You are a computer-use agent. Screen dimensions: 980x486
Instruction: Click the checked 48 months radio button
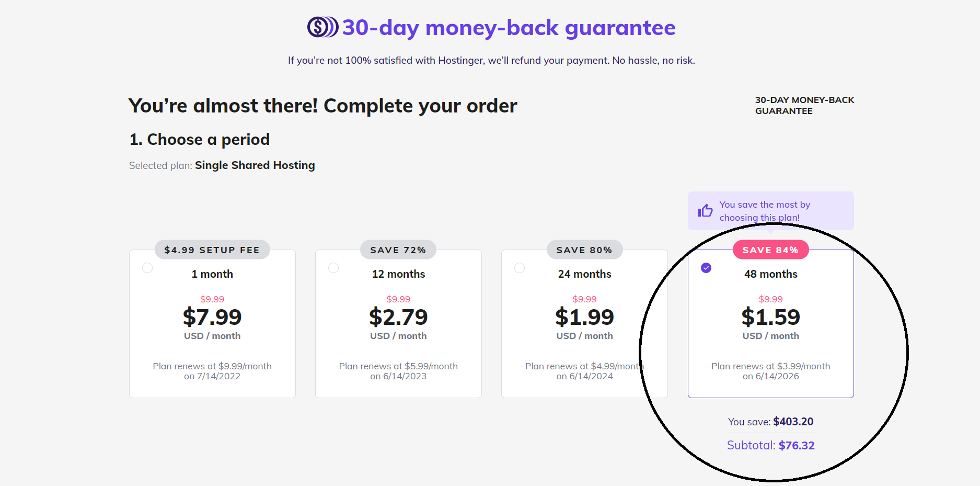(x=706, y=268)
